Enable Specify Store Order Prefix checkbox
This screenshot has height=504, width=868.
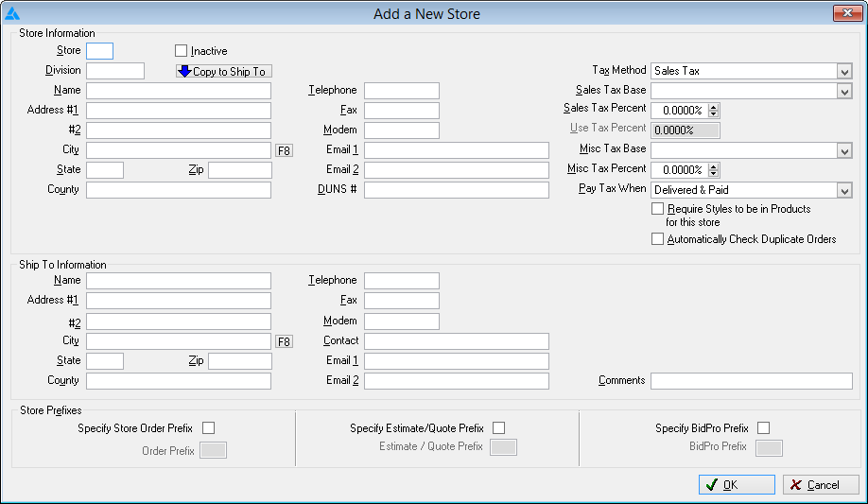click(x=209, y=428)
